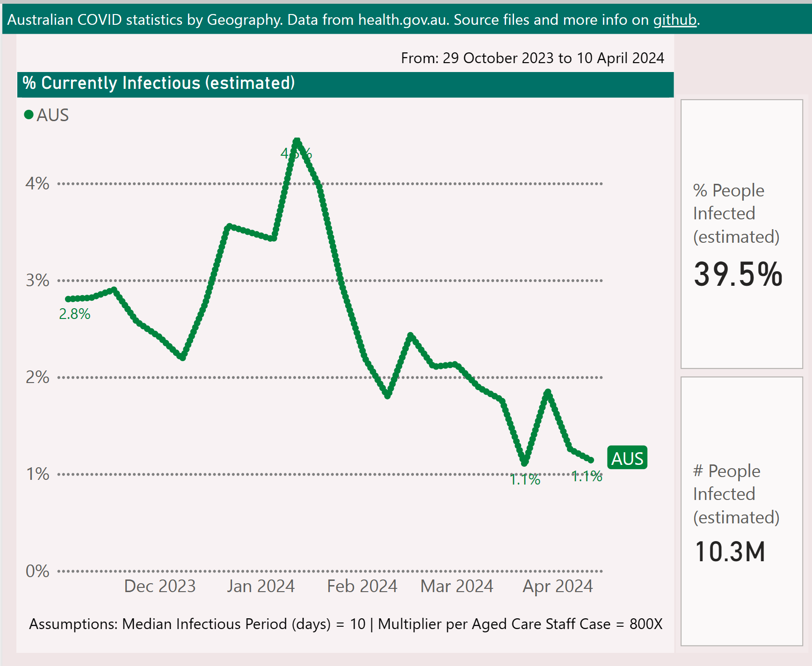
Task: Select the '% Currently Infectious (estimated)' chart title
Action: point(159,83)
